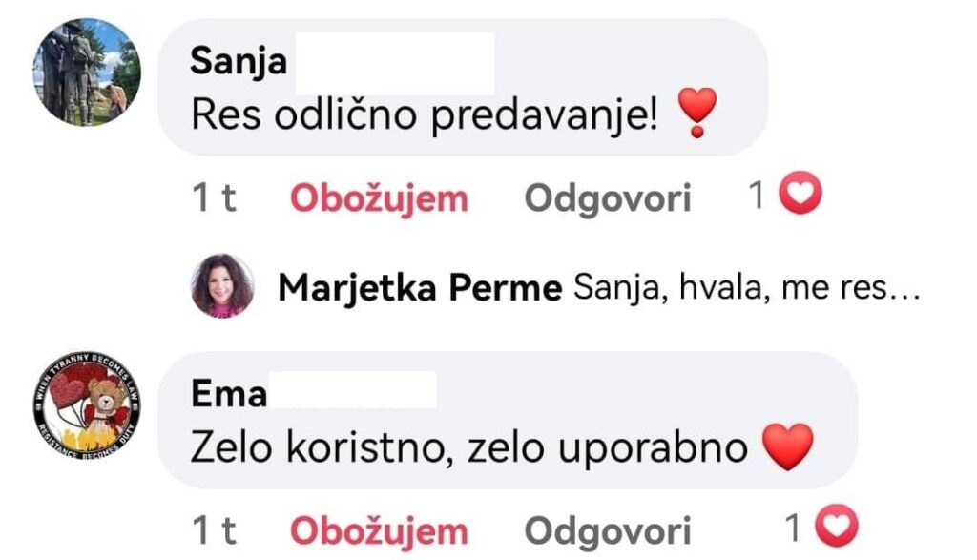Open timestamp '1 t' under Ema's comment
Viewport: 977px width, 560px height.
[x=215, y=530]
